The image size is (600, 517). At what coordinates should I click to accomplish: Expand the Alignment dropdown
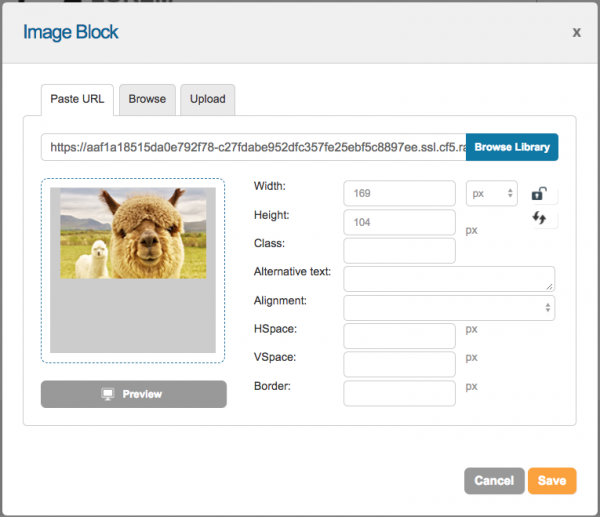pos(449,307)
